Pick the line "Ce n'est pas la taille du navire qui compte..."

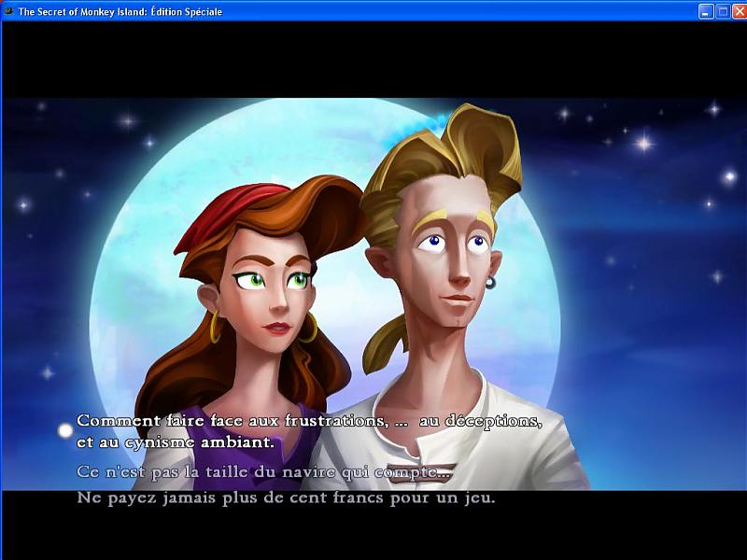point(263,472)
